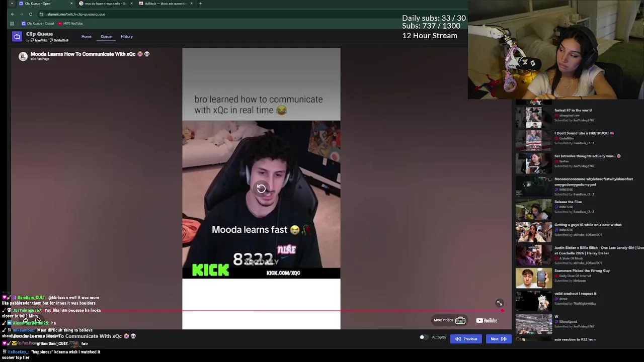Click the 'Mooda Learns How To Communicate' video title
Viewport: 644px width, 362px height.
(90, 54)
